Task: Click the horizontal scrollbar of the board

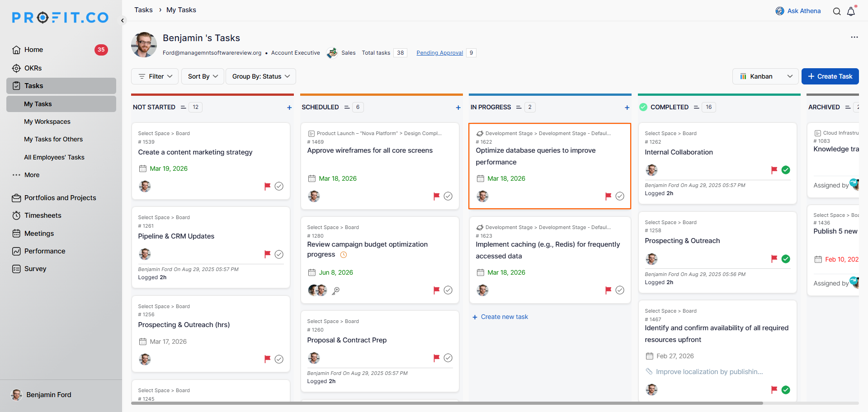Action: (447, 403)
